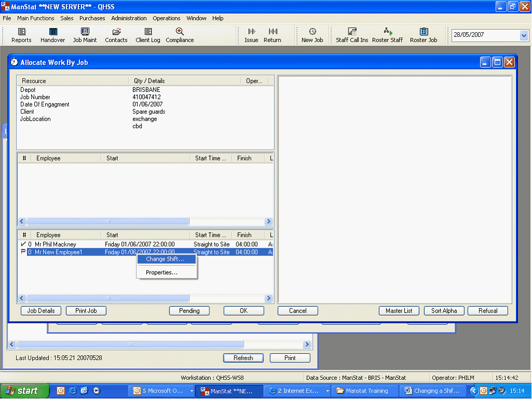Image resolution: width=532 pixels, height=399 pixels.
Task: Open the Reports toolbar icon
Action: pos(21,35)
